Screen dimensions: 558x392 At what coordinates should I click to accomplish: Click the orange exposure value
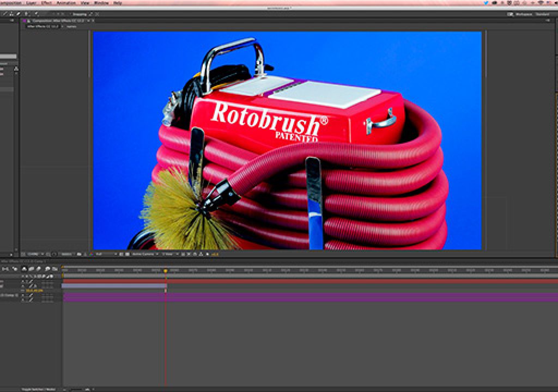215,254
